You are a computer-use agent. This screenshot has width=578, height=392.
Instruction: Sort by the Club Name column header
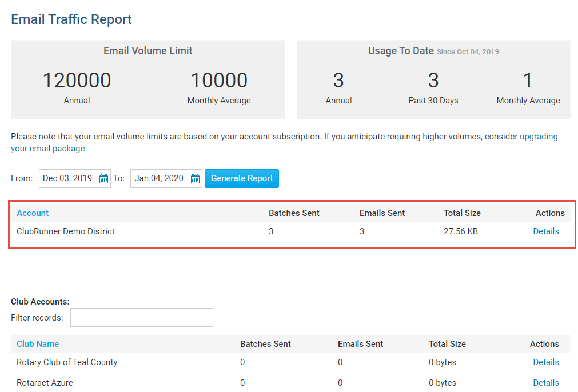point(38,344)
